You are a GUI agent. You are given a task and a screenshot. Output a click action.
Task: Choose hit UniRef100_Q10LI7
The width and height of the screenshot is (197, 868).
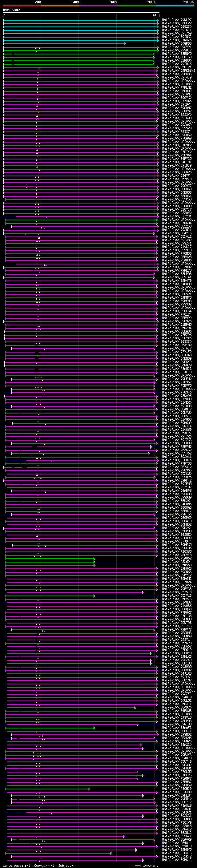(x=177, y=247)
